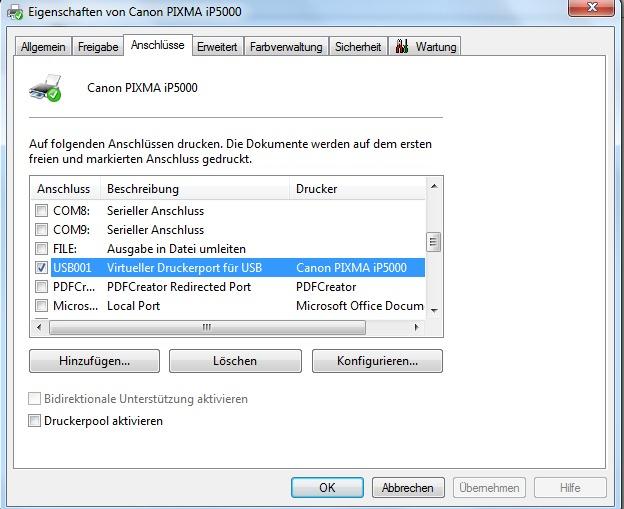
Task: Select the Anschlüsse tab
Action: pyautogui.click(x=158, y=45)
